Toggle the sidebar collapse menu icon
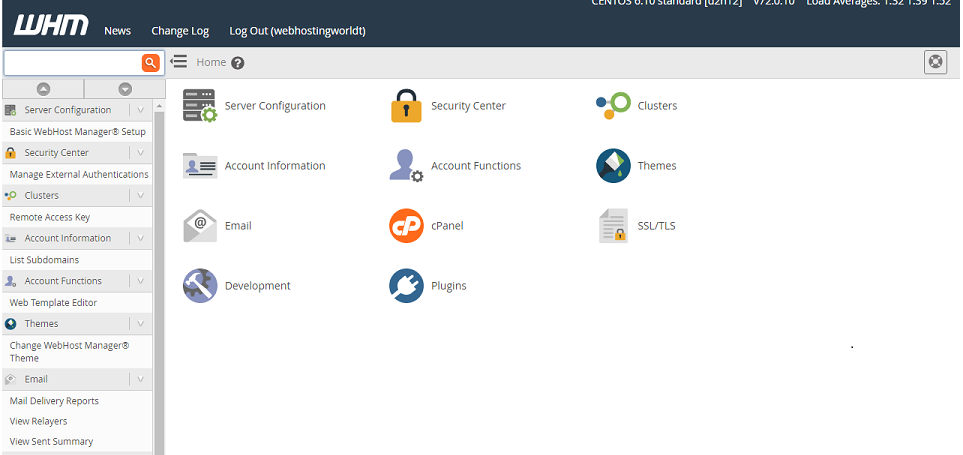Image resolution: width=963 pixels, height=455 pixels. pos(179,62)
